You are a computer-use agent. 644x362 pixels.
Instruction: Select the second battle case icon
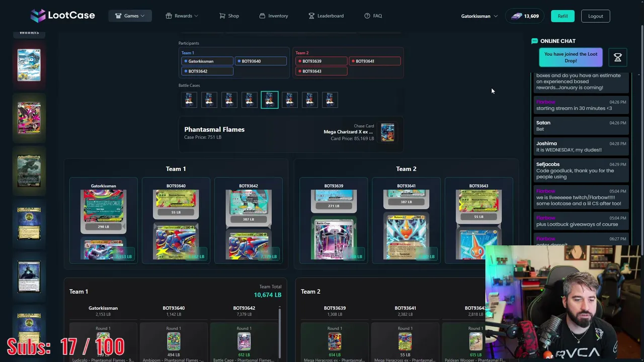coord(209,100)
